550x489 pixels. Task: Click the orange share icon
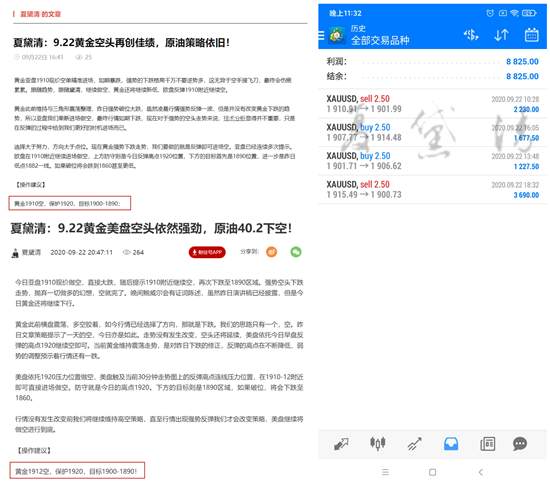coord(271,252)
